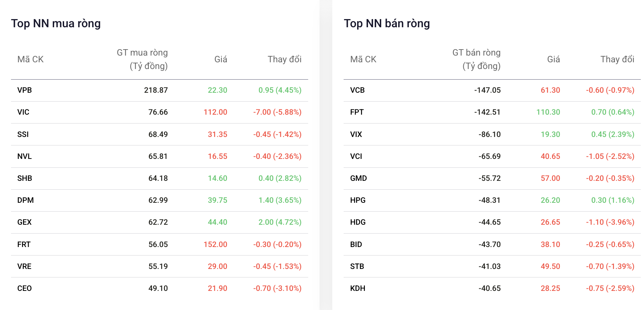Viewport: 644px width, 310px height.
Task: Click STB change -0.70 (-1.39%)
Action: pos(610,266)
